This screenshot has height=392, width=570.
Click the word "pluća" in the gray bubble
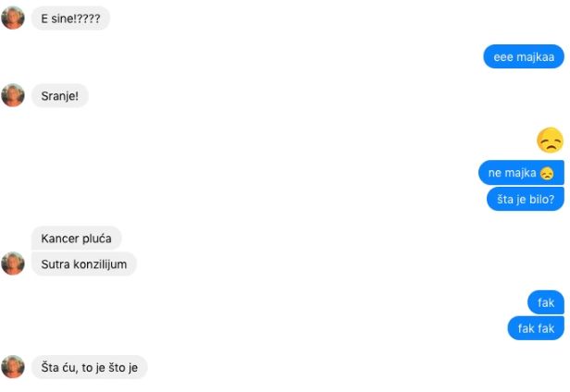coord(96,239)
